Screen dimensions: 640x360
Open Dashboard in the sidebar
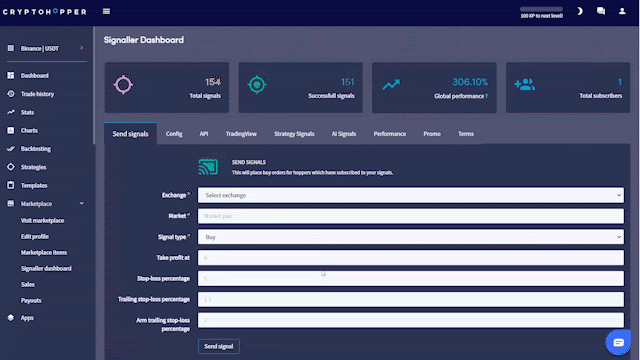[35, 76]
